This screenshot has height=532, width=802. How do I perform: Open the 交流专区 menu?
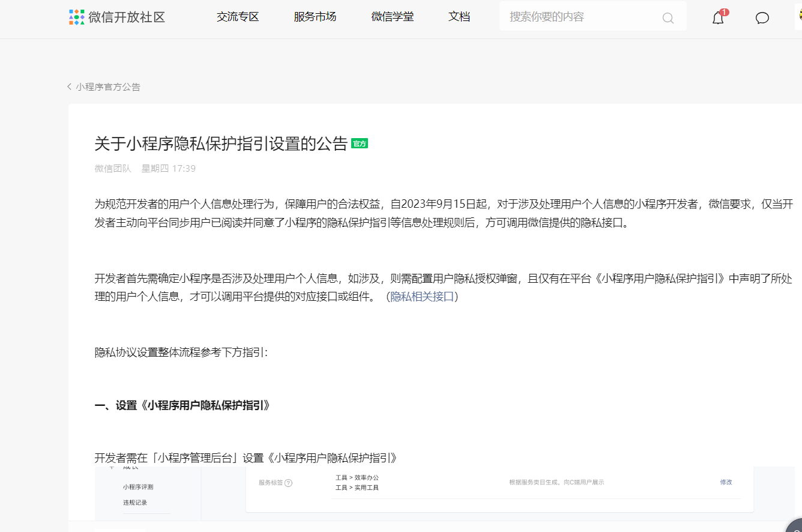(x=238, y=17)
